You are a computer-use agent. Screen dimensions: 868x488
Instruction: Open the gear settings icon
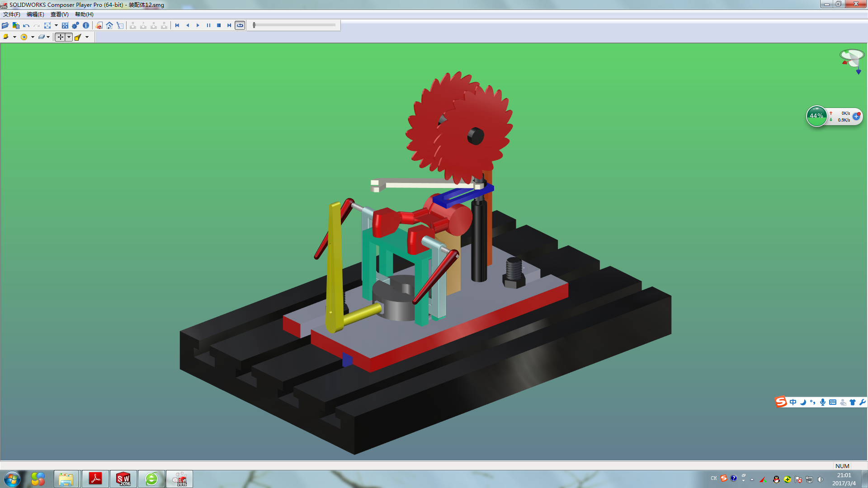[75, 25]
